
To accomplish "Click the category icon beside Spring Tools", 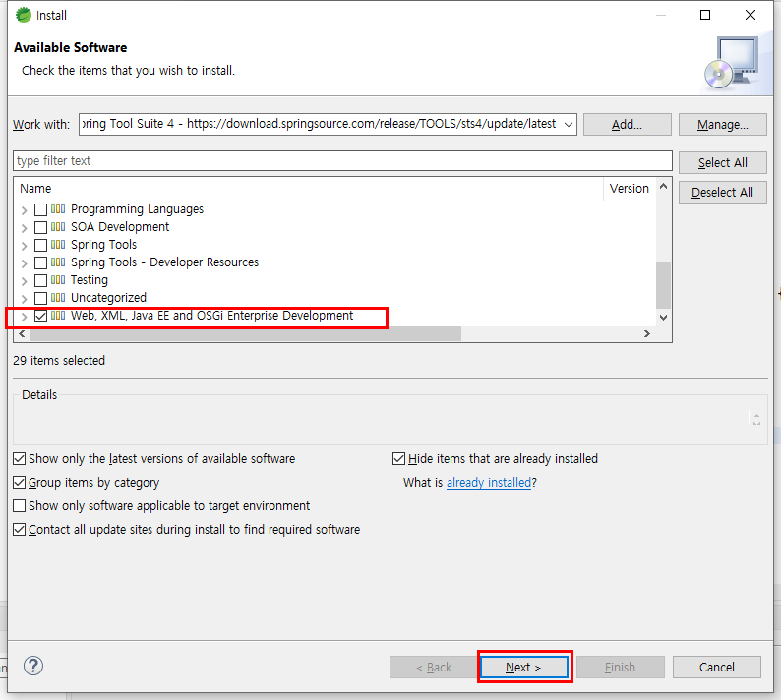I will pyautogui.click(x=58, y=245).
